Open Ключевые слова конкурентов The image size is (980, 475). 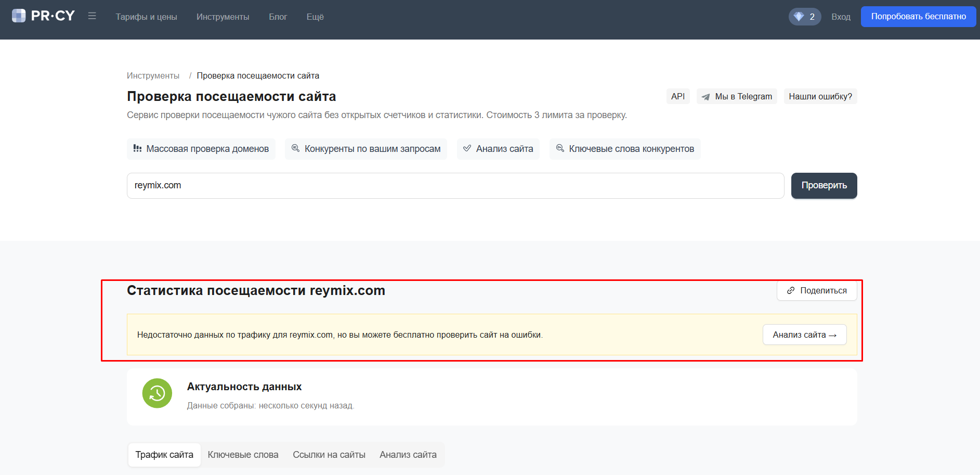pos(625,149)
